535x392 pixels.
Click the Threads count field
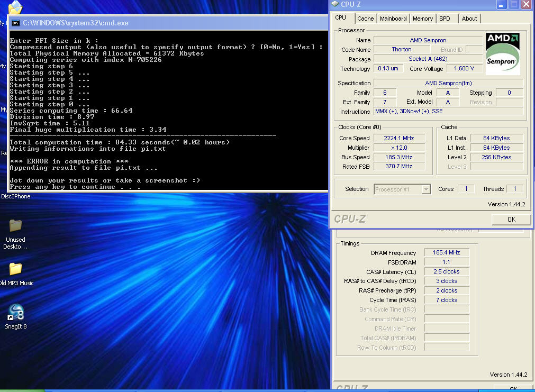(x=515, y=189)
